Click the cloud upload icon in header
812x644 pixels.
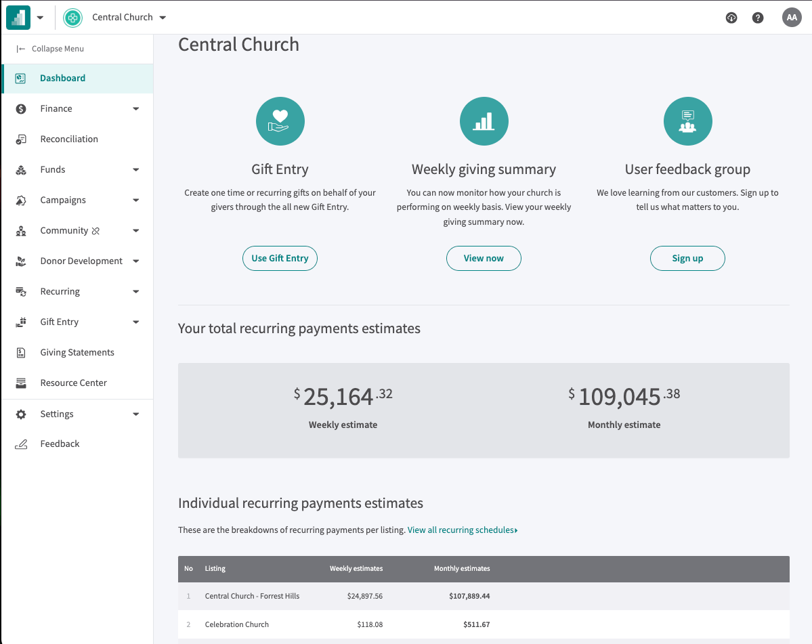[731, 18]
